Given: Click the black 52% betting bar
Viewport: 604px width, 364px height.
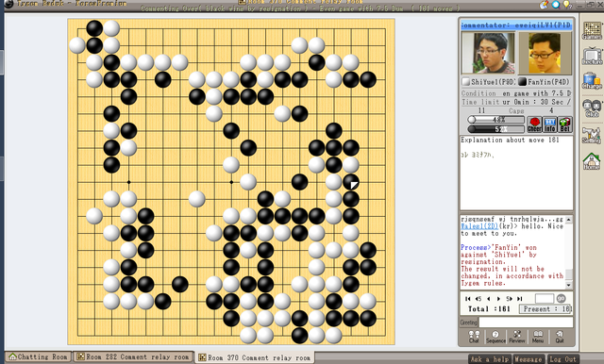Looking at the screenshot, I should coord(496,129).
